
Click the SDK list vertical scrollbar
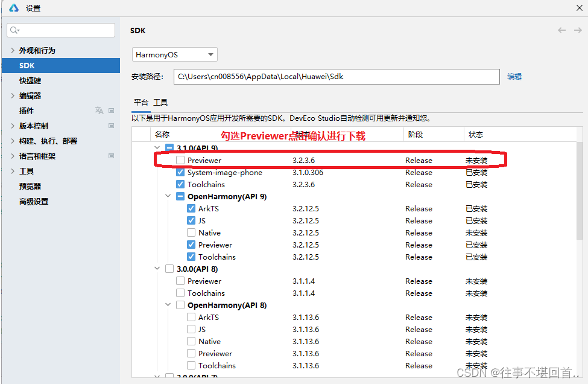(580, 190)
